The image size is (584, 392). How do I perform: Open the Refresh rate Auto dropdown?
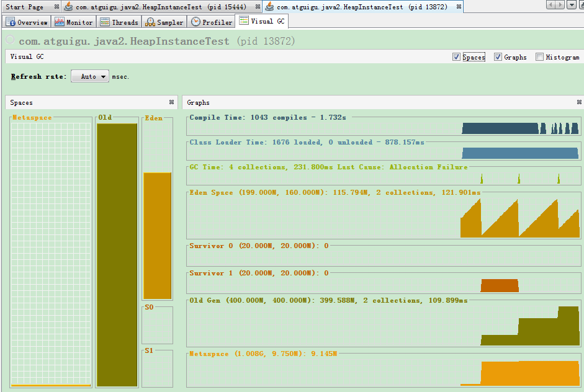click(x=90, y=76)
